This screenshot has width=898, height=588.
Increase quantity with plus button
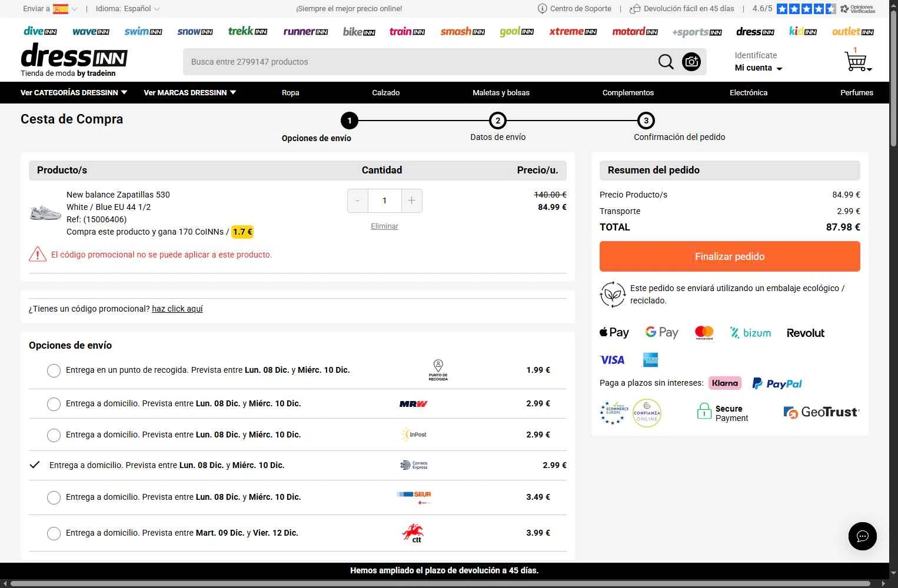pyautogui.click(x=412, y=201)
